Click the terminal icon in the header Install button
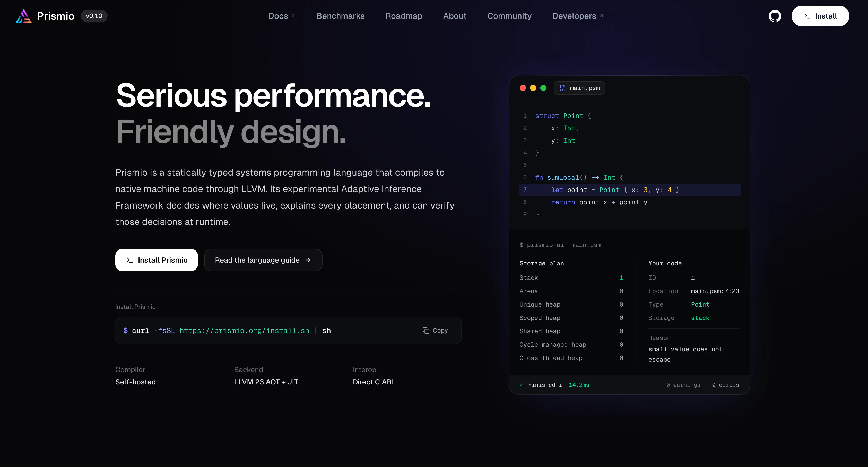The width and height of the screenshot is (868, 467). pyautogui.click(x=807, y=16)
